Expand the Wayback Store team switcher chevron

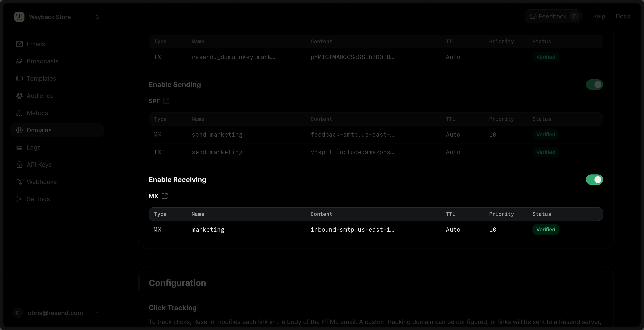pyautogui.click(x=97, y=17)
